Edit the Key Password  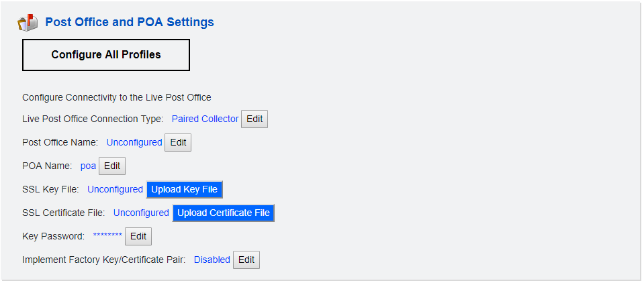[138, 236]
